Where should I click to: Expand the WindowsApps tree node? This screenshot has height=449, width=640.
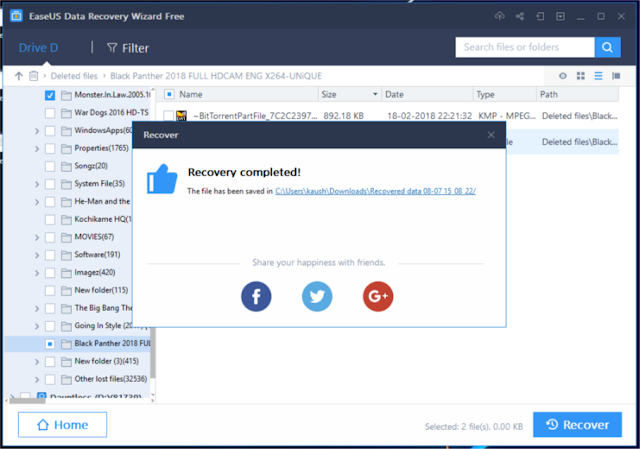pos(37,131)
